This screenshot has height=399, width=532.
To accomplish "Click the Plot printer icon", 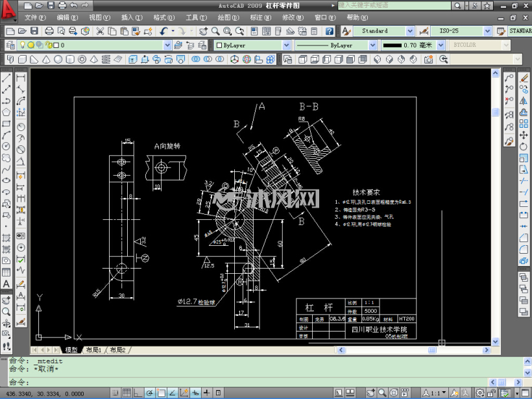I will click(49, 31).
